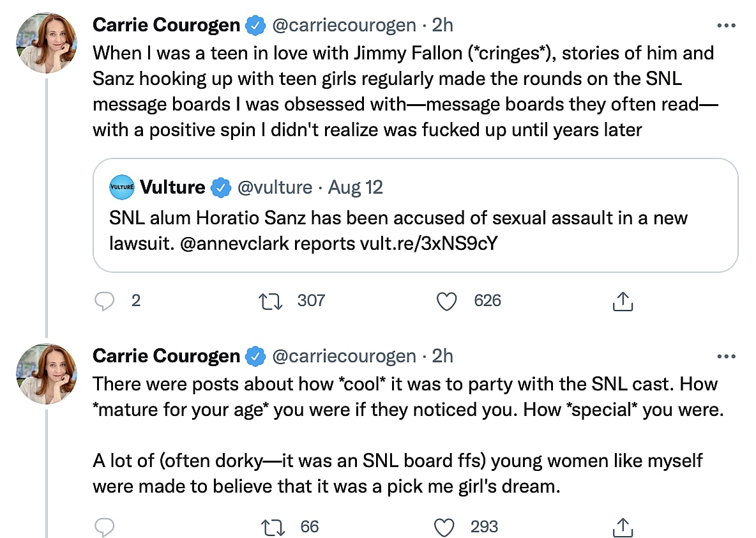Viewport: 756px width, 538px height.
Task: Open the 2h timestamp on first tweet
Action: (x=442, y=26)
